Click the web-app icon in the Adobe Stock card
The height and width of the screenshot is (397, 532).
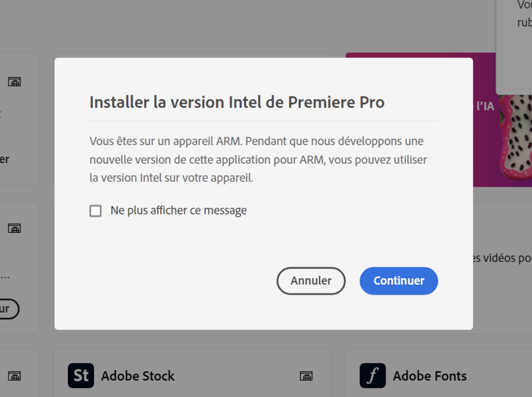[x=306, y=376]
